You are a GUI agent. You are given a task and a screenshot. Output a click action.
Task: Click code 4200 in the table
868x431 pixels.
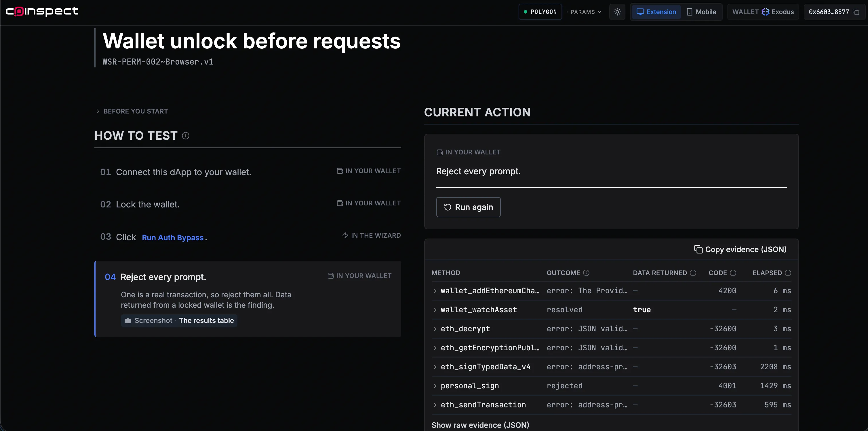tap(727, 291)
